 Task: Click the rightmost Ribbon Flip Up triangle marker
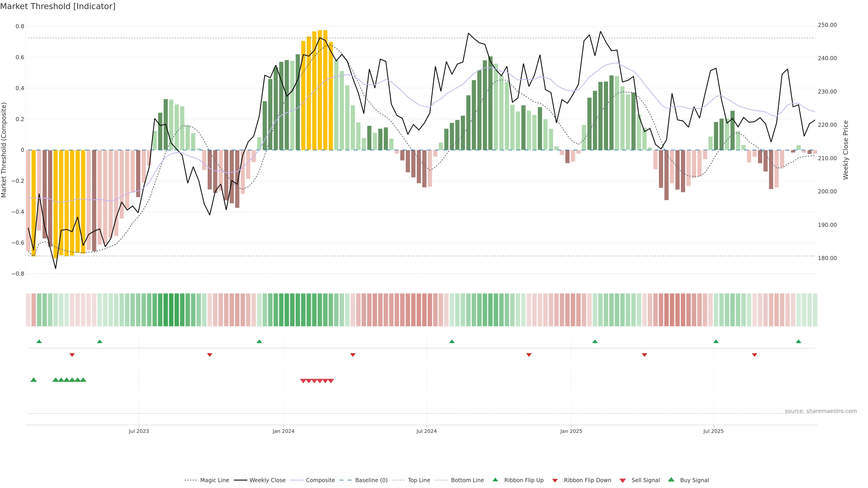coord(799,342)
